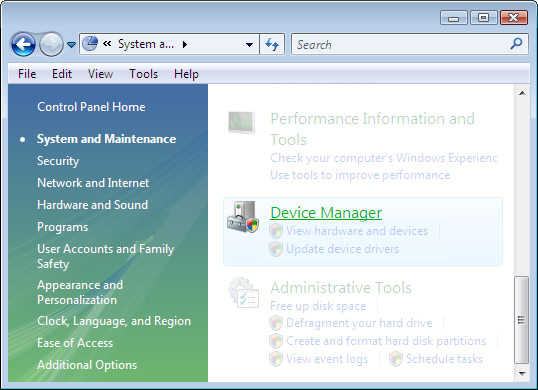Click the Device Manager toolbox icon

point(243,217)
